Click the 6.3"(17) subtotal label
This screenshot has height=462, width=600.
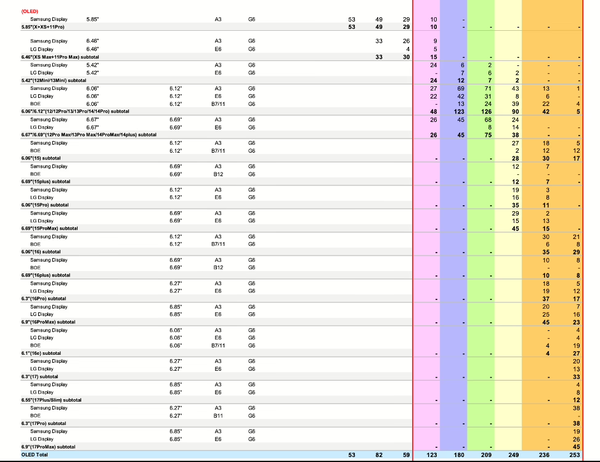pyautogui.click(x=39, y=376)
